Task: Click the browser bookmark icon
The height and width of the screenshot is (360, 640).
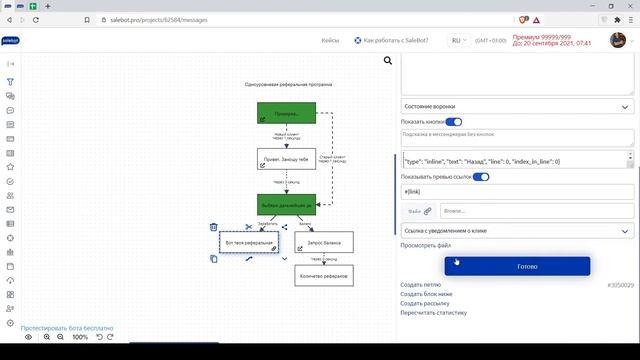Action: [x=87, y=20]
